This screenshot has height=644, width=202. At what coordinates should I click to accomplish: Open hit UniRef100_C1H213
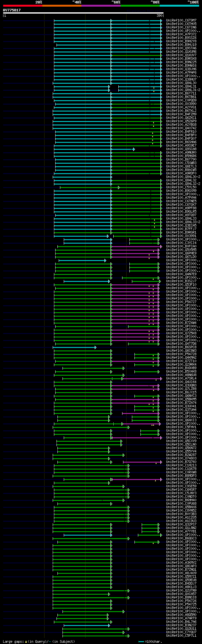[x=181, y=465]
